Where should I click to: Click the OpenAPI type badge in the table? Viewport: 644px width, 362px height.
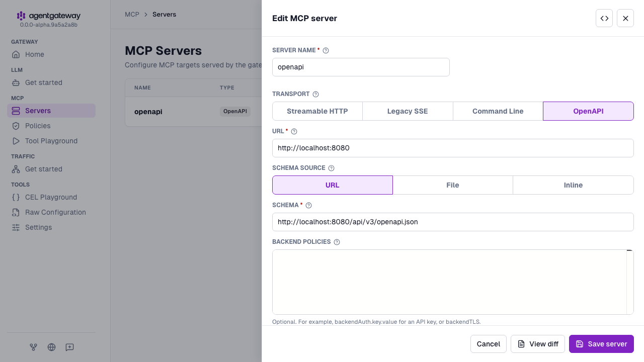tap(235, 112)
